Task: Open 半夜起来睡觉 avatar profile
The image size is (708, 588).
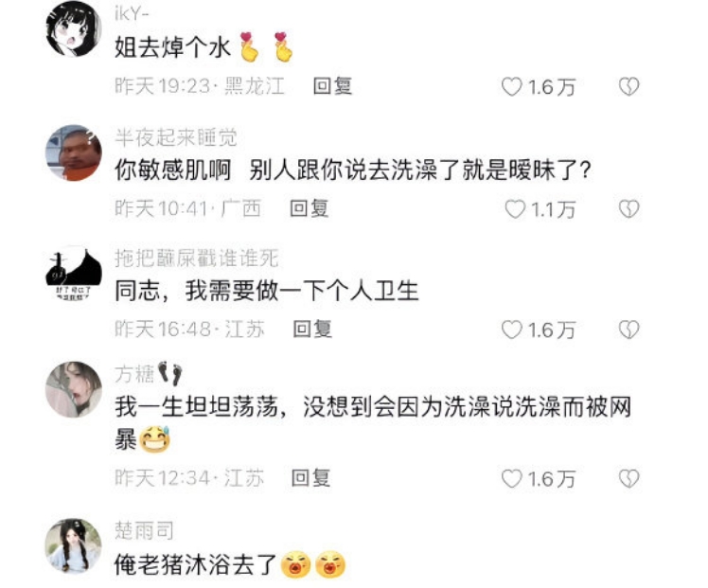Action: 74,152
